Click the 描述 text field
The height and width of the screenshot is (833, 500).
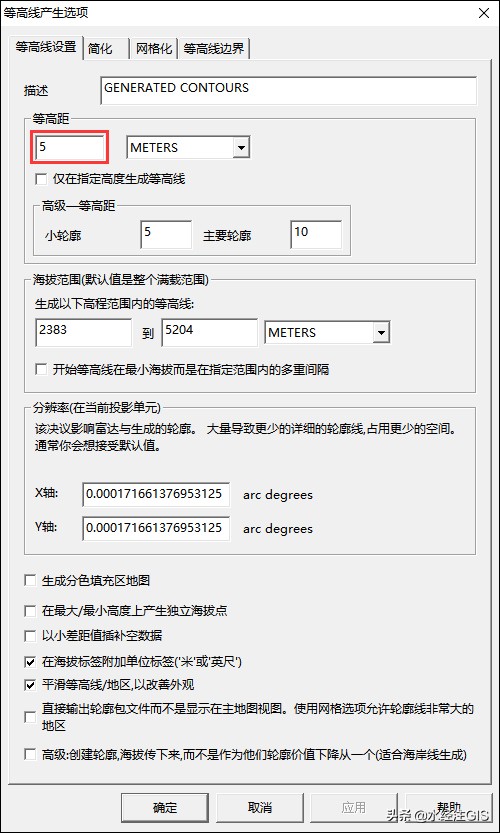[289, 91]
